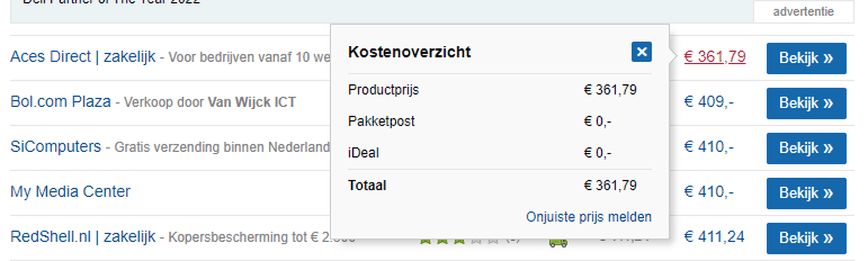
Task: Click Bekijk button for RedShell.nl
Action: pyautogui.click(x=806, y=238)
